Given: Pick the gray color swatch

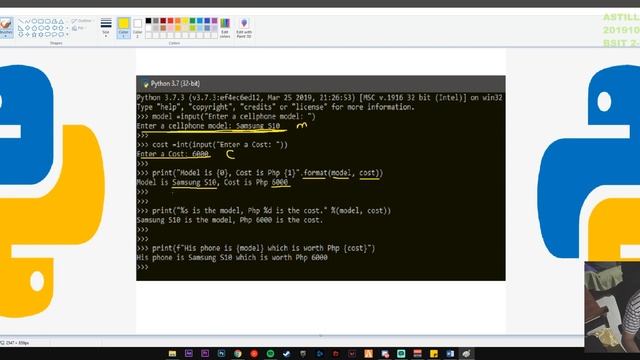Looking at the screenshot, I should (x=156, y=20).
